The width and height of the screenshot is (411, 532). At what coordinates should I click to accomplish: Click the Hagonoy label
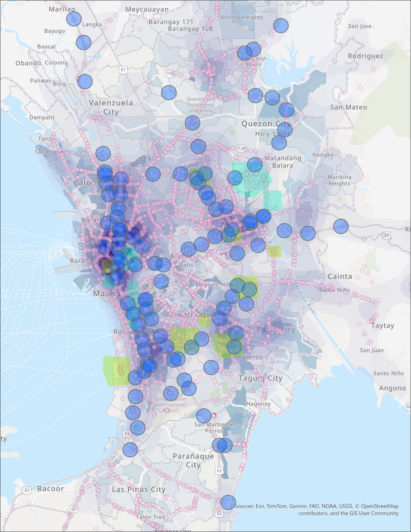(258, 404)
